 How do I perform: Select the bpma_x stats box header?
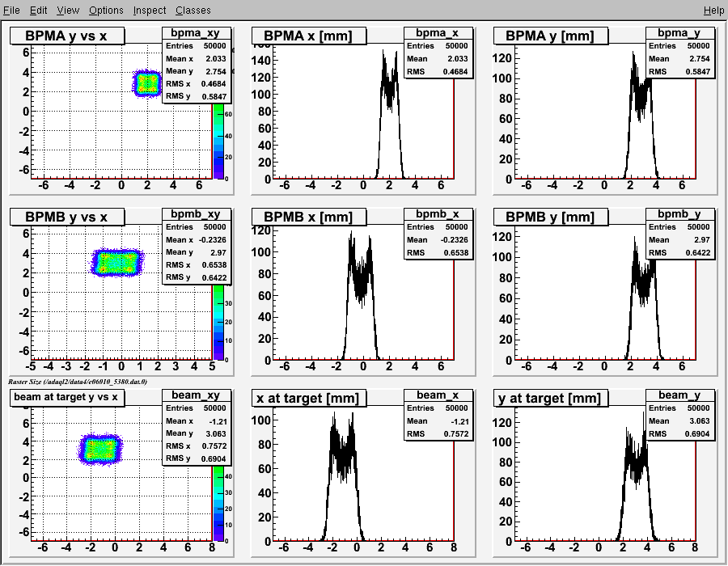(438, 33)
